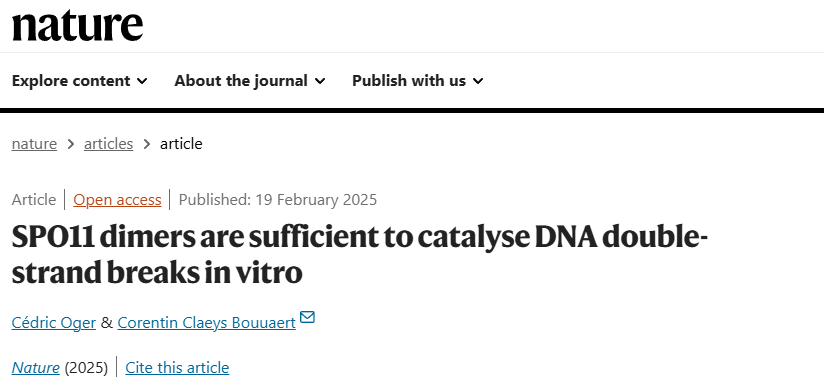Screen dimensions: 824x390
Task: Open the articles breadcrumb link
Action: click(108, 144)
